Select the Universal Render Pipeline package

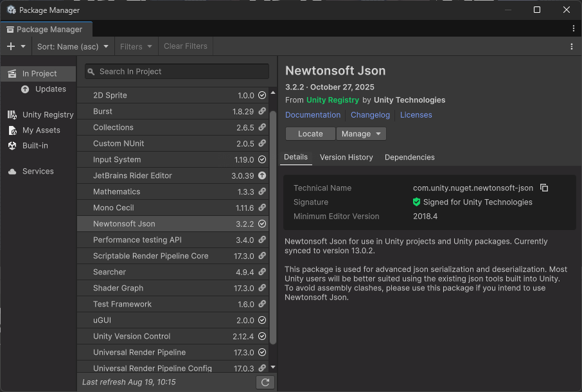tap(173, 352)
